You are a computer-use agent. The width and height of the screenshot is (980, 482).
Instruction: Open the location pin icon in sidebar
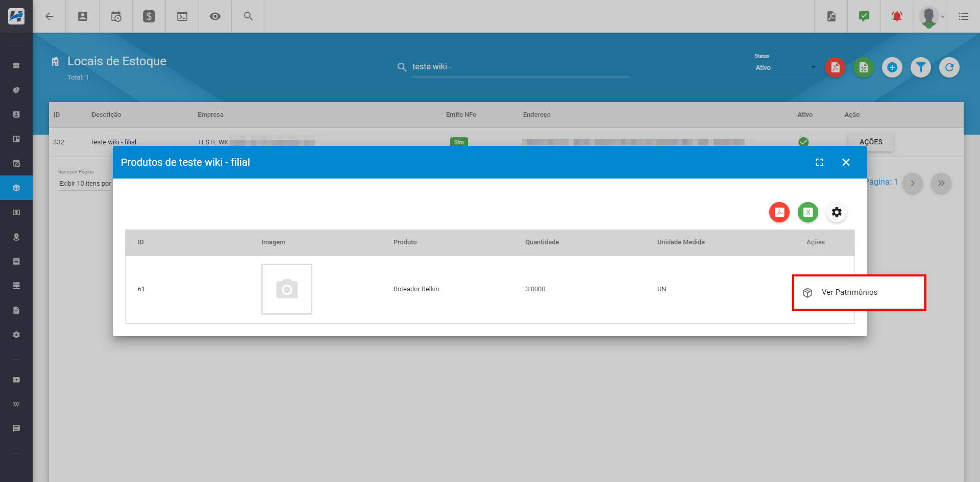16,237
